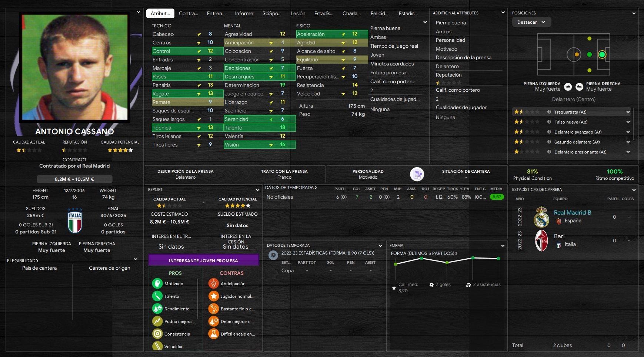The height and width of the screenshot is (357, 644).
Task: Open the SciSpo... tab
Action: 272,13
